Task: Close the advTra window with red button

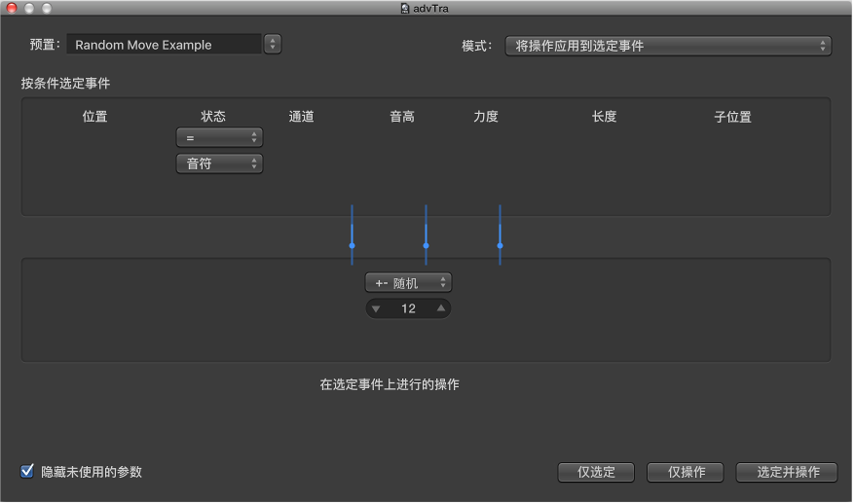Action: 12,8
